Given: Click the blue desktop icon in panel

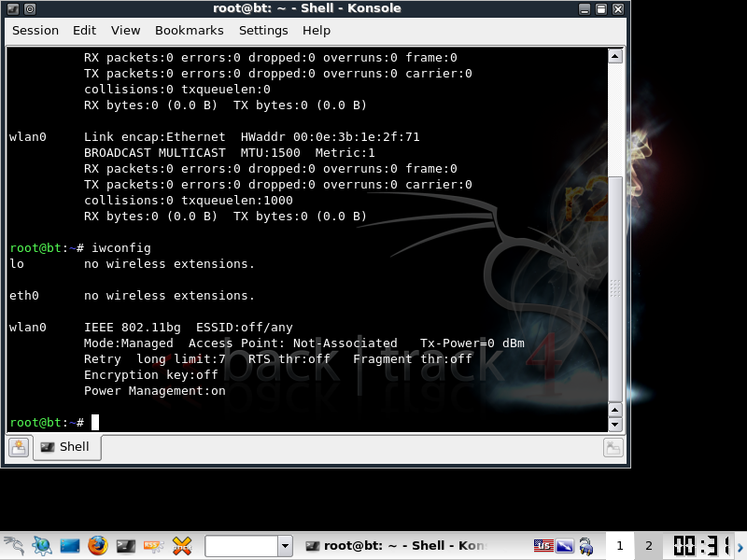Looking at the screenshot, I should tap(70, 545).
